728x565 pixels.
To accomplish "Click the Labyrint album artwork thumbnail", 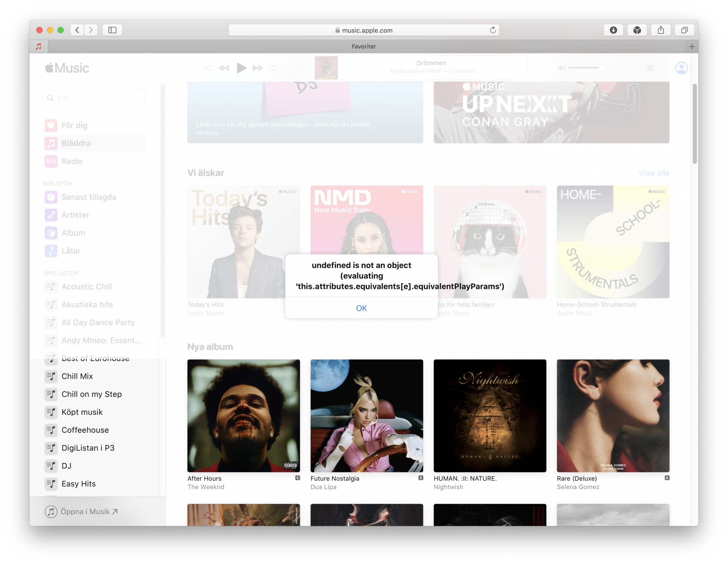I will click(326, 68).
